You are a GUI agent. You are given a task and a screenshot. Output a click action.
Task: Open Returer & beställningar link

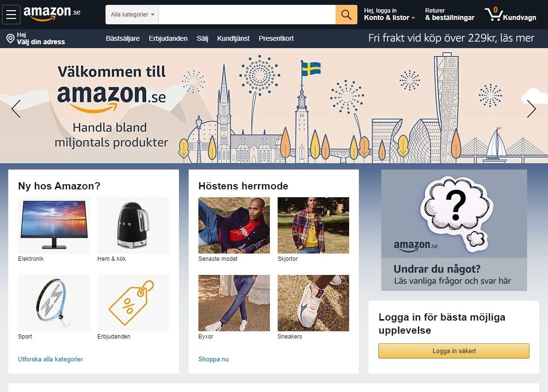[x=449, y=15]
